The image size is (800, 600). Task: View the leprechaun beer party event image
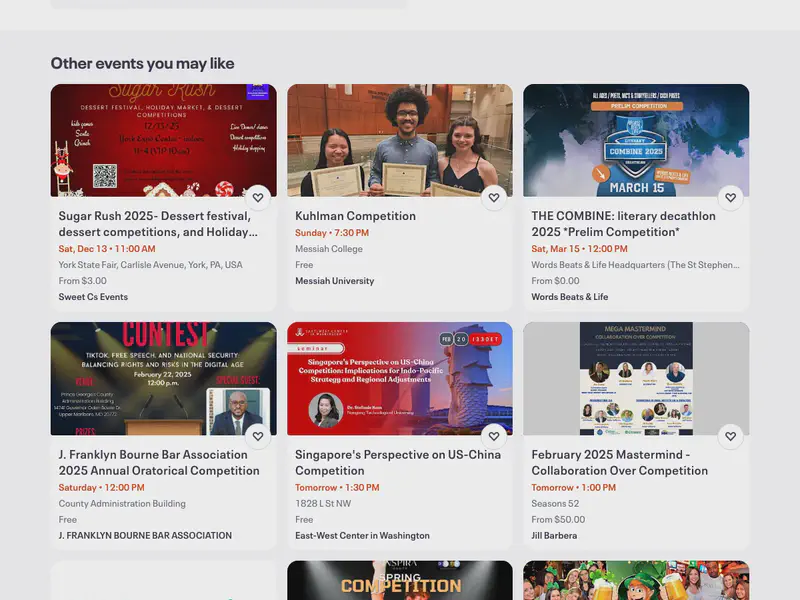click(x=636, y=581)
